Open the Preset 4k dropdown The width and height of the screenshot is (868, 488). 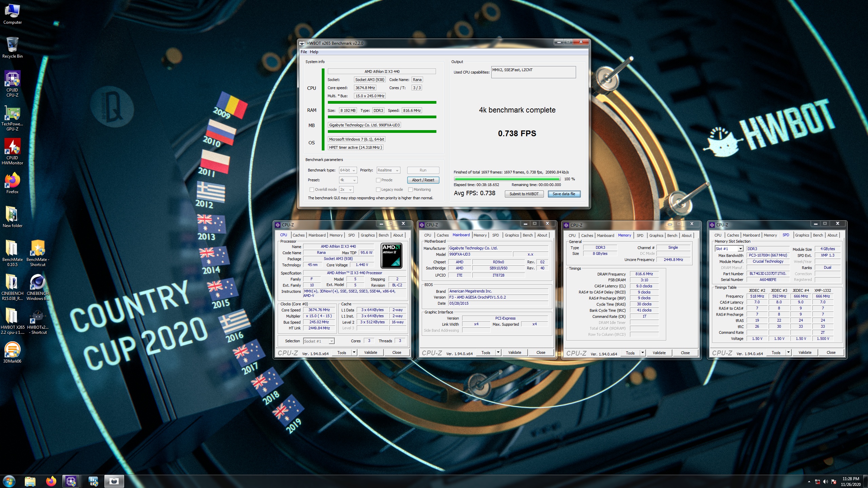coord(348,180)
